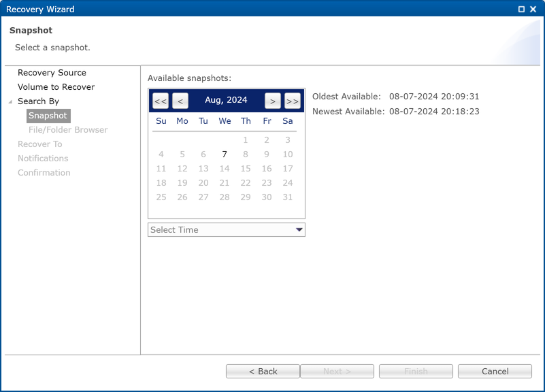
Task: Select August 6 in the calendar
Action: 203,154
